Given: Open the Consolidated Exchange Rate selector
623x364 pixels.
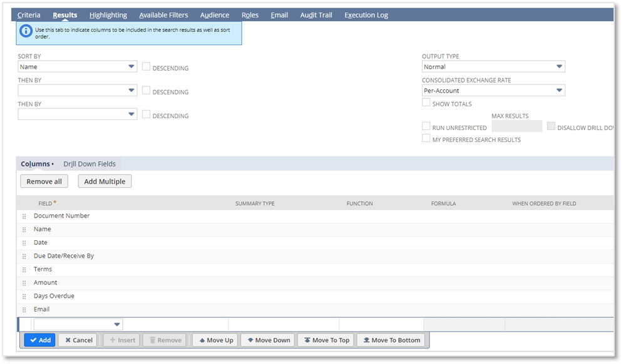Looking at the screenshot, I should pyautogui.click(x=560, y=90).
